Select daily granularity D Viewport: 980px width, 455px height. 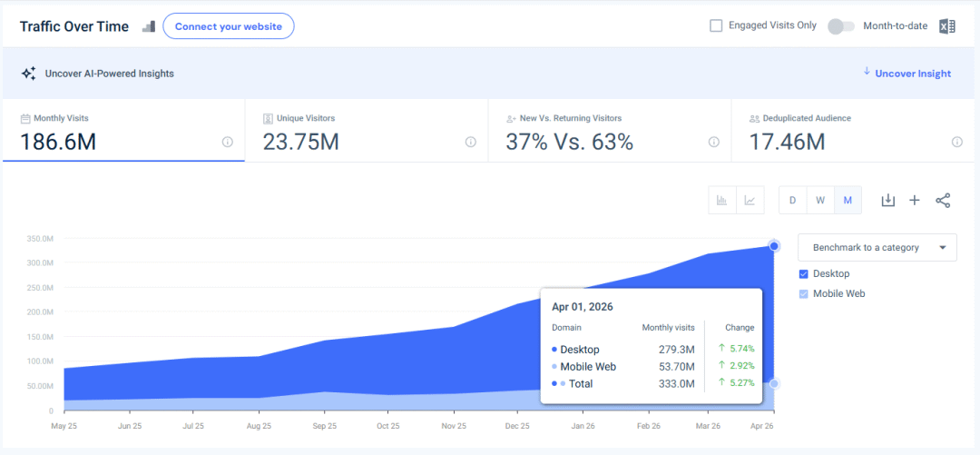point(792,201)
